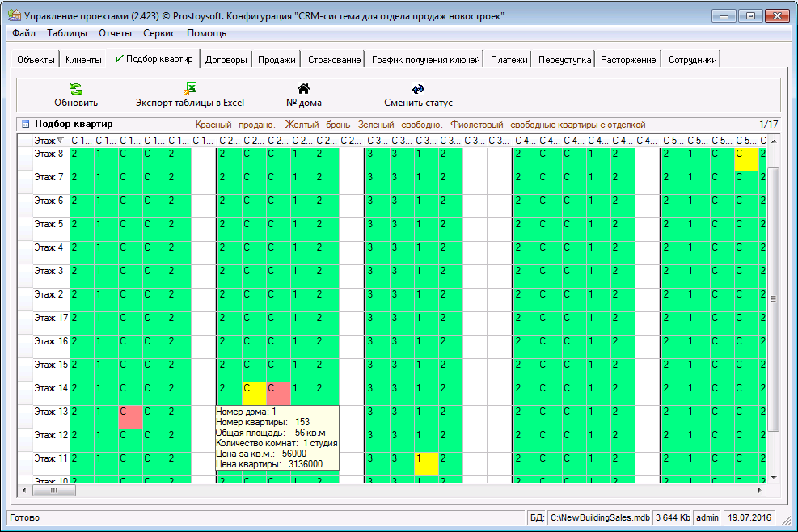Select the yellow reserved cell on Этаж 11
The width and height of the screenshot is (798, 532).
point(425,463)
